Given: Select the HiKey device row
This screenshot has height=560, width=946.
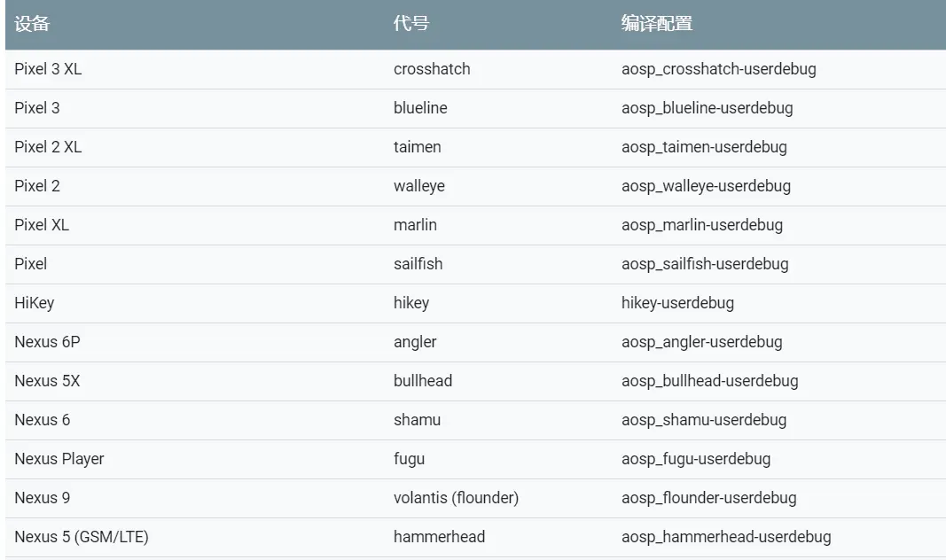Looking at the screenshot, I should coord(35,303).
